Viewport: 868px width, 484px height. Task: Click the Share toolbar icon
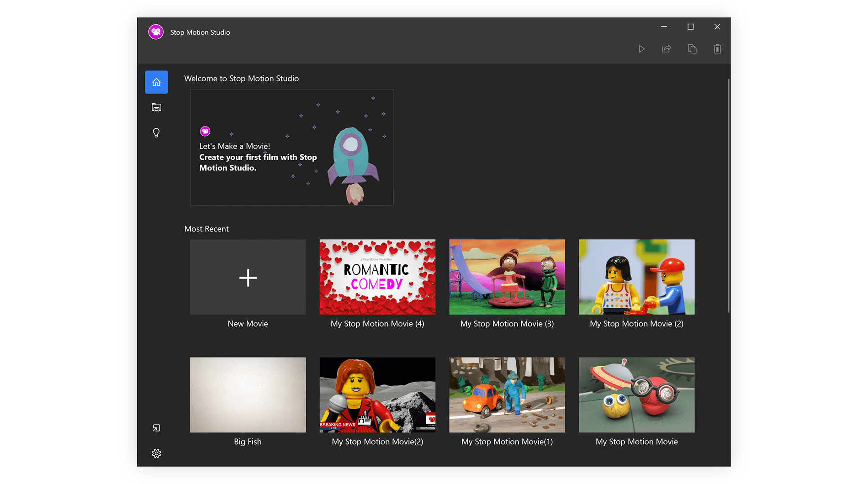pos(667,49)
